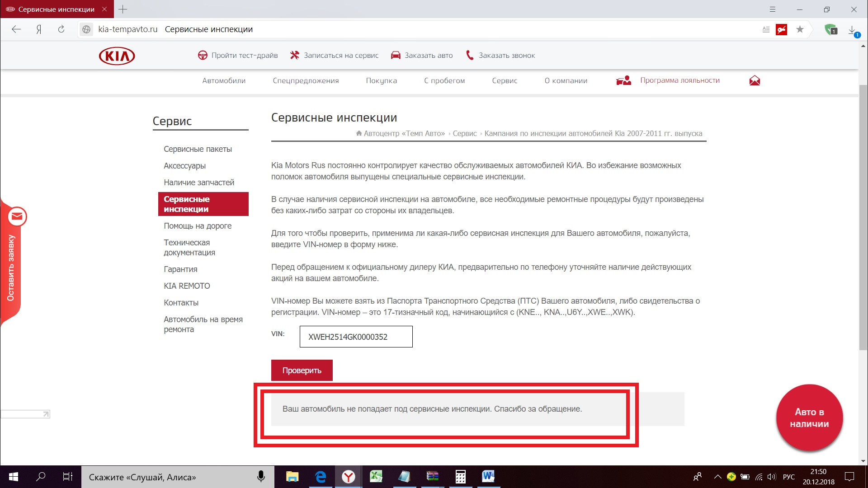Open Word from the taskbar
The width and height of the screenshot is (868, 488).
[x=488, y=477]
